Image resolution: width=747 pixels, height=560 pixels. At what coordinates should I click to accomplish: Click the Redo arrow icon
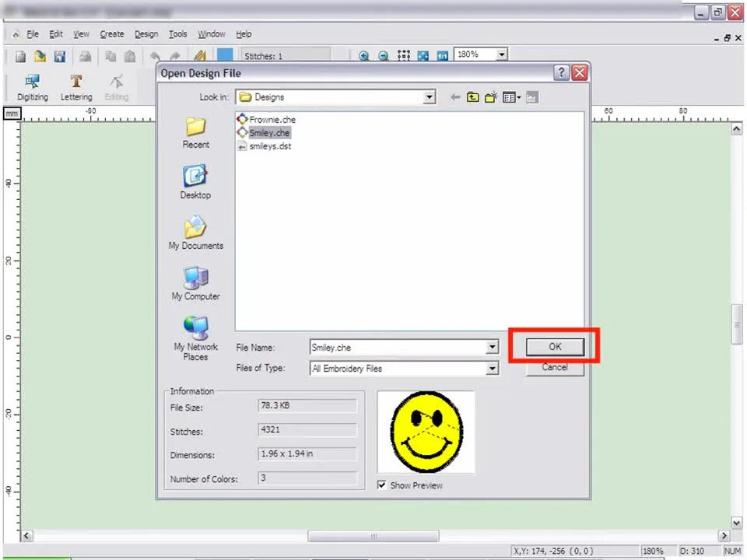175,57
